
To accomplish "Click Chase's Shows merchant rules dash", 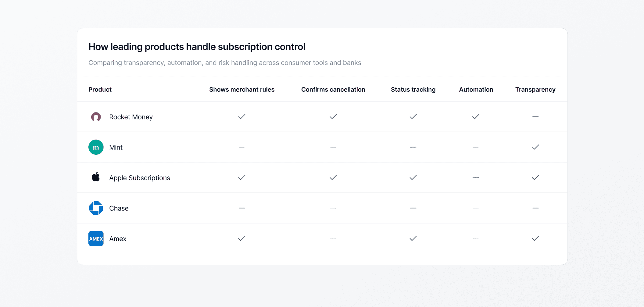I will 241,208.
